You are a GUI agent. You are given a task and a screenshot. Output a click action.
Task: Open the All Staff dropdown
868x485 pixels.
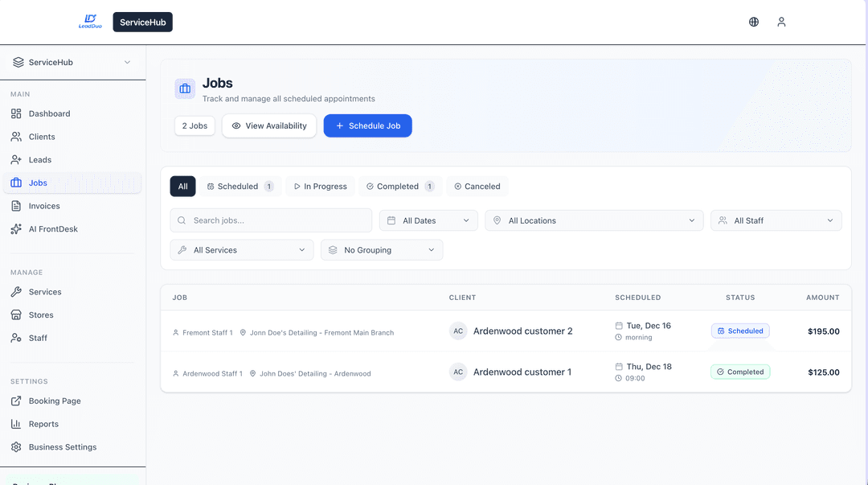pos(775,220)
